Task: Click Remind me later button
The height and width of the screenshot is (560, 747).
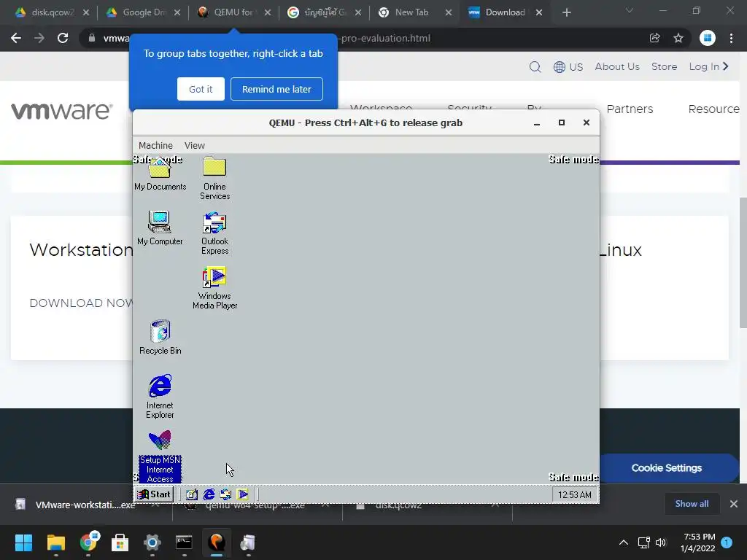Action: tap(276, 89)
